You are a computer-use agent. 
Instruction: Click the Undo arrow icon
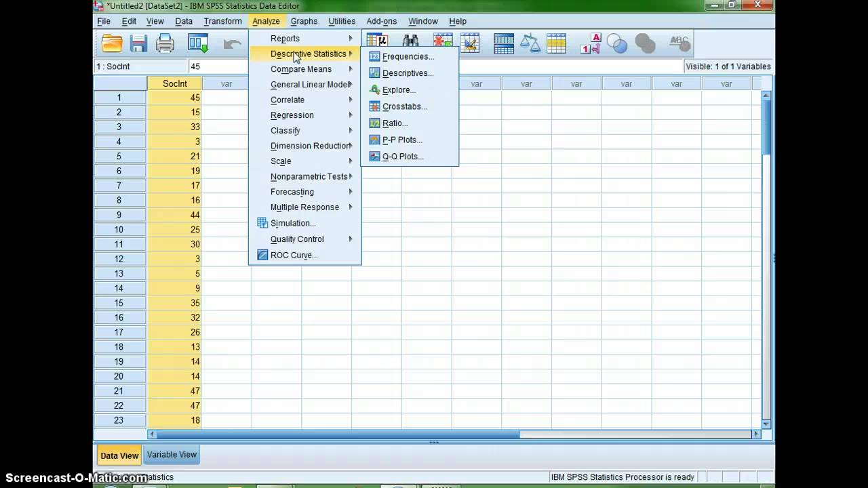[x=233, y=44]
